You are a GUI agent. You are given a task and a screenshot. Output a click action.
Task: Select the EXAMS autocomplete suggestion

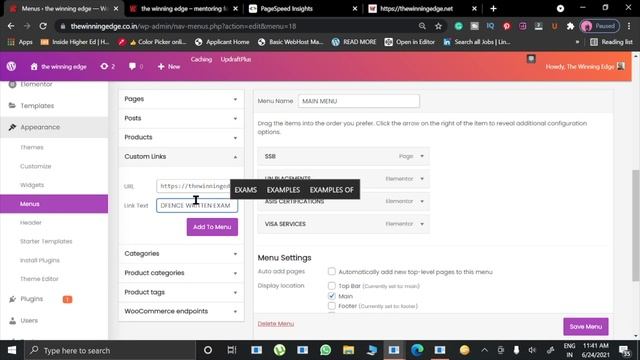coord(246,190)
